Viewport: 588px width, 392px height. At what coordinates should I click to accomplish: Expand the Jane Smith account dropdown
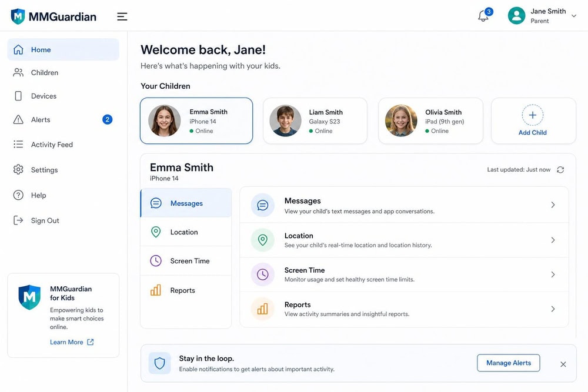coord(574,16)
